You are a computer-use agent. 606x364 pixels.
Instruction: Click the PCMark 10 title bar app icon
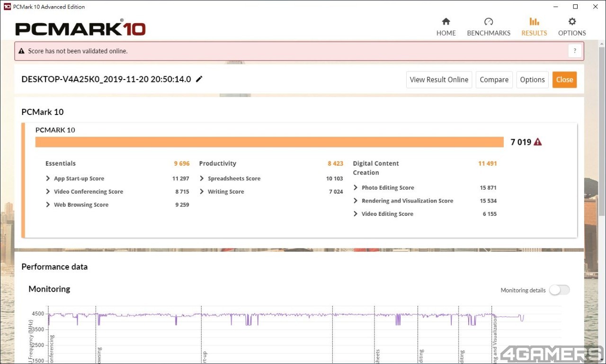point(7,7)
